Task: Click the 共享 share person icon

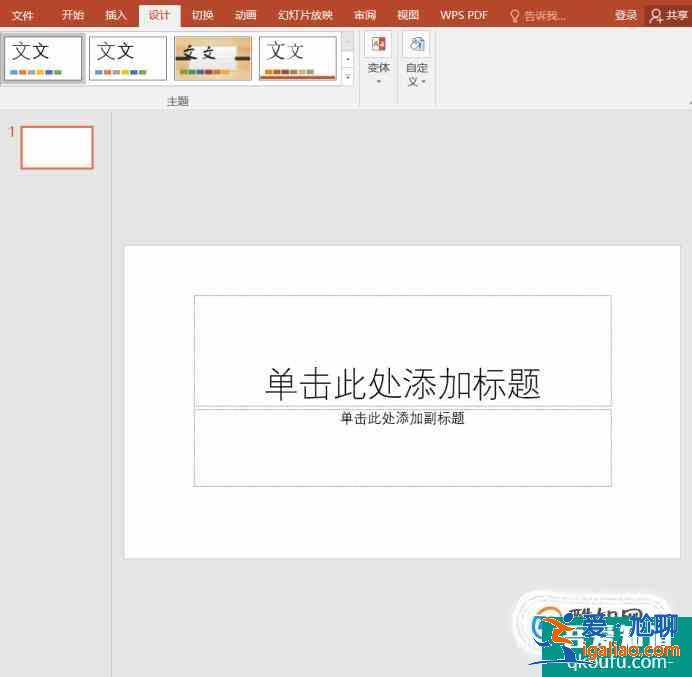Action: tap(656, 16)
